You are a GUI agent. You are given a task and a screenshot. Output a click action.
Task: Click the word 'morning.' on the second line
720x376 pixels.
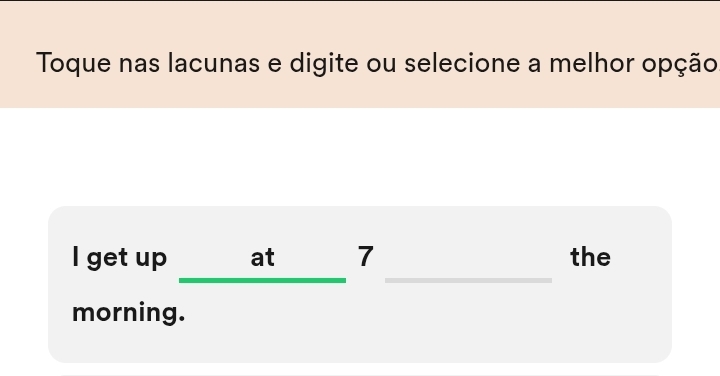(129, 313)
